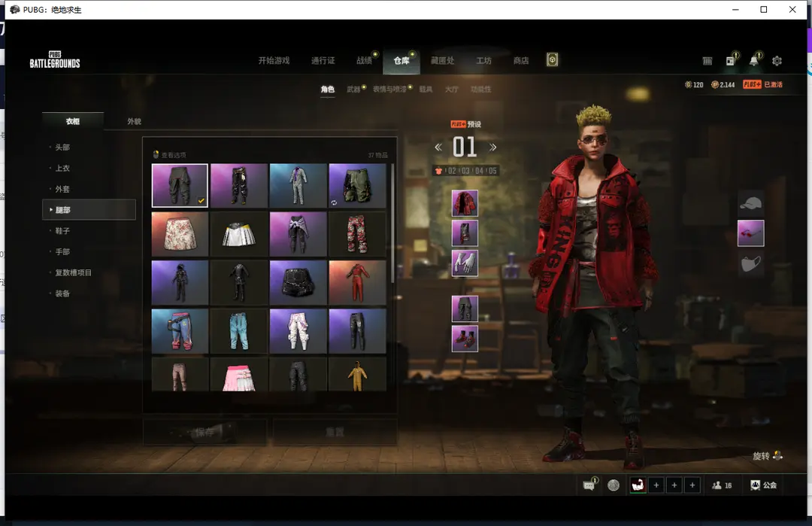
Task: Open the 通行证 menu
Action: [x=323, y=61]
